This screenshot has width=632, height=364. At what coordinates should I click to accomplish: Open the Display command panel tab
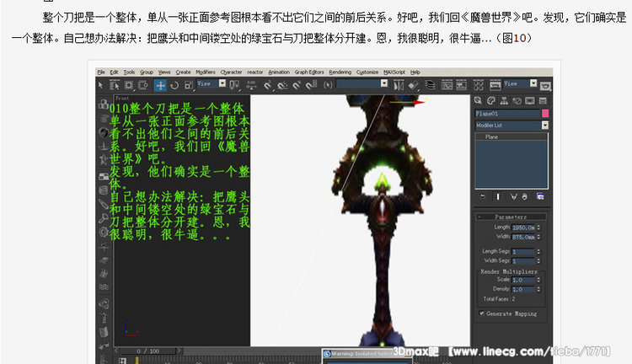[x=530, y=101]
